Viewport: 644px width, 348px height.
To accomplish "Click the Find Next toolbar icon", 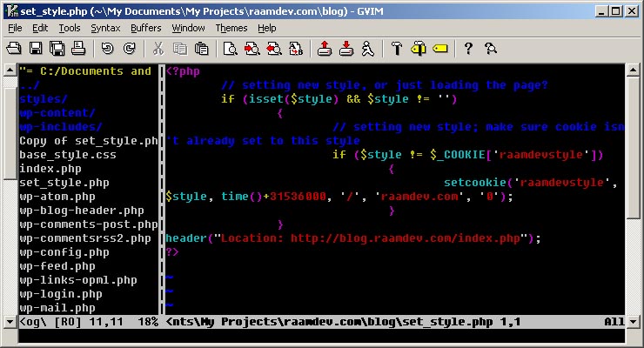I will tap(252, 49).
